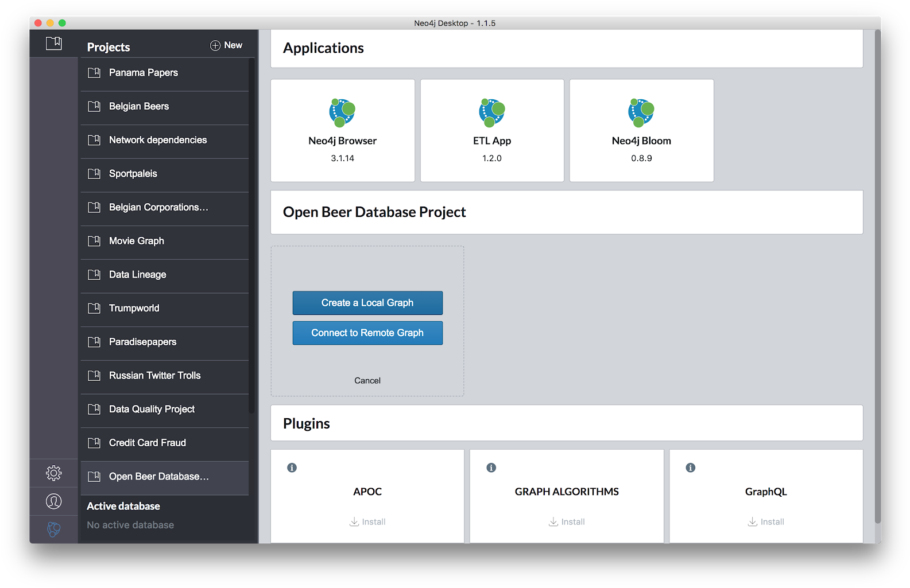Click the download icon under APOC
The width and height of the screenshot is (910, 588).
coord(354,521)
